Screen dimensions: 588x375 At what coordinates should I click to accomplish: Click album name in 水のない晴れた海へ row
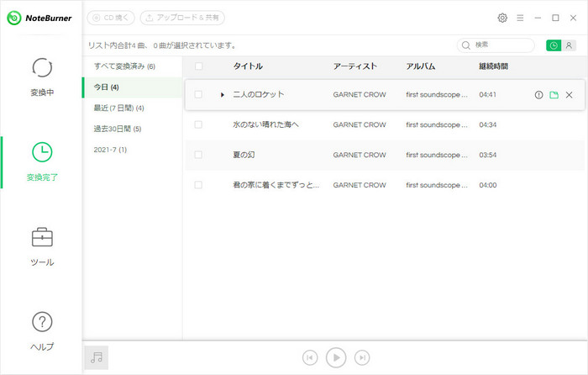pyautogui.click(x=437, y=125)
